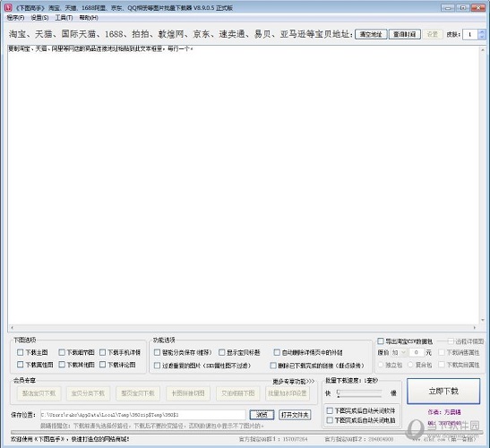Click the 查询时间 button
Viewport: 490px width, 448px height.
coord(405,34)
